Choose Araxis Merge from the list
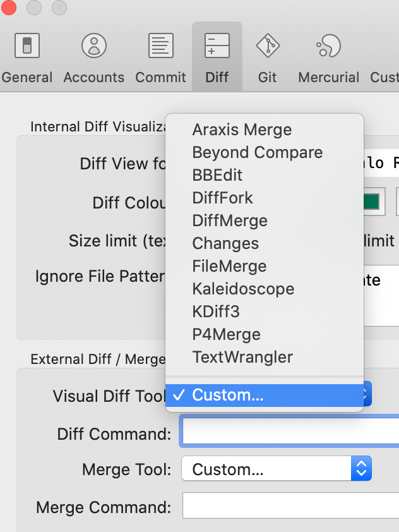Viewport: 399px width, 532px height. [265, 130]
